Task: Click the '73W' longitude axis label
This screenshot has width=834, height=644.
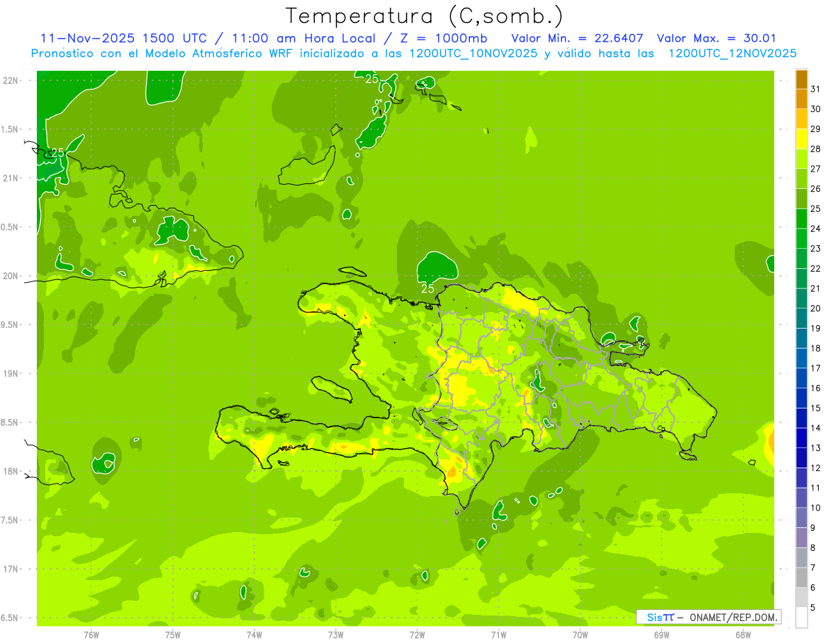Action: point(336,634)
